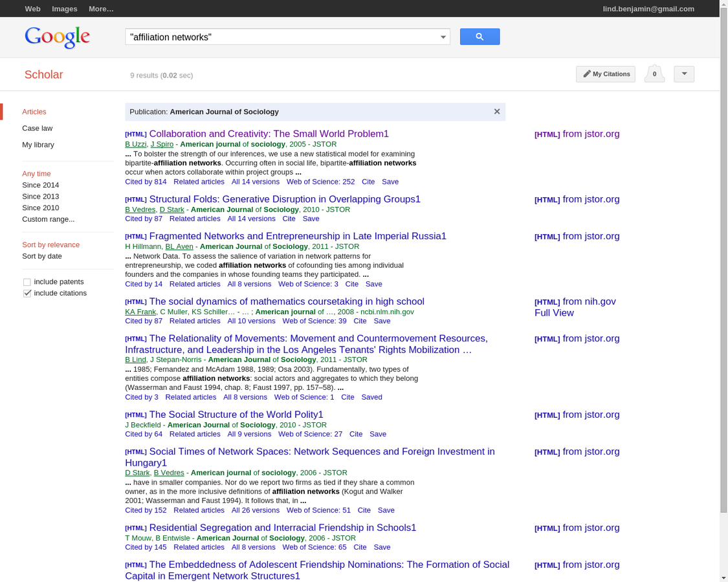The height and width of the screenshot is (582, 728).
Task: Select Sort by relevance
Action: point(50,244)
